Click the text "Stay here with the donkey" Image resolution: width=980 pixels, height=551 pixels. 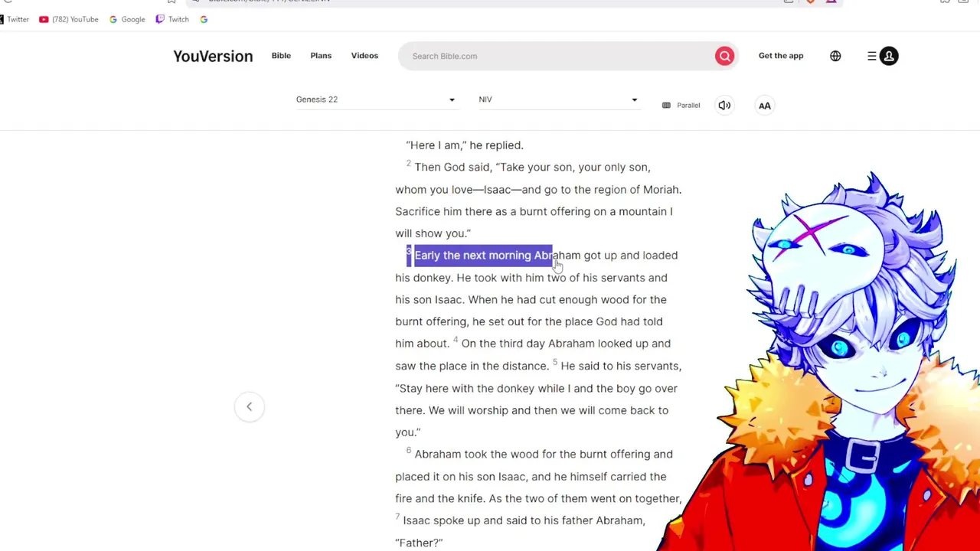tap(465, 389)
